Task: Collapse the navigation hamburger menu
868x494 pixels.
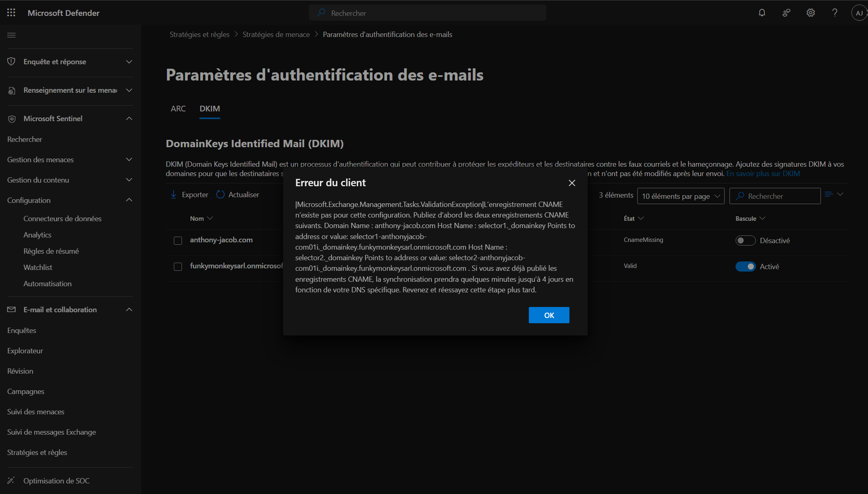Action: tap(11, 35)
